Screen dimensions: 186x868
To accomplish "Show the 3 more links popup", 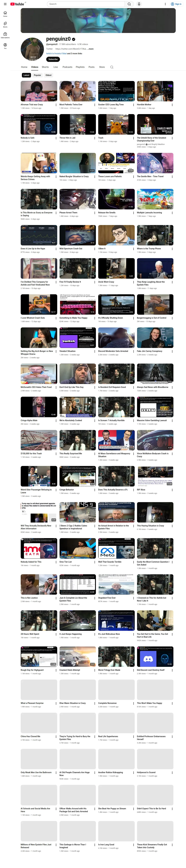I will point(75,54).
